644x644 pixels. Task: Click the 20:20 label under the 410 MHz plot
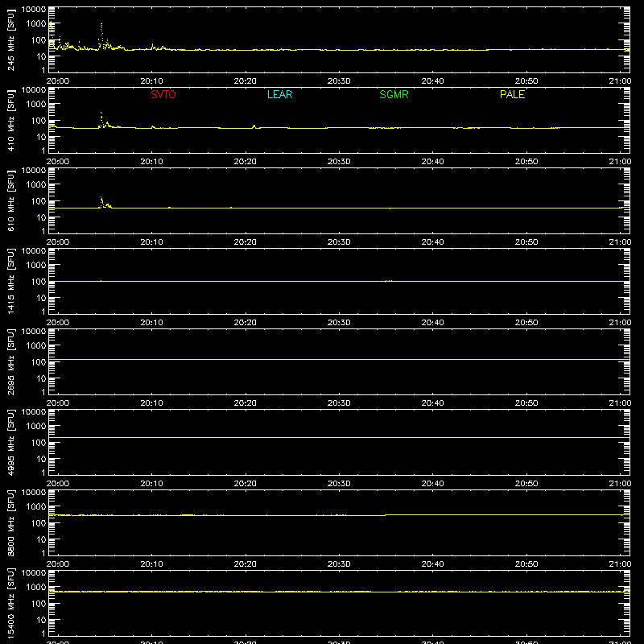click(246, 162)
